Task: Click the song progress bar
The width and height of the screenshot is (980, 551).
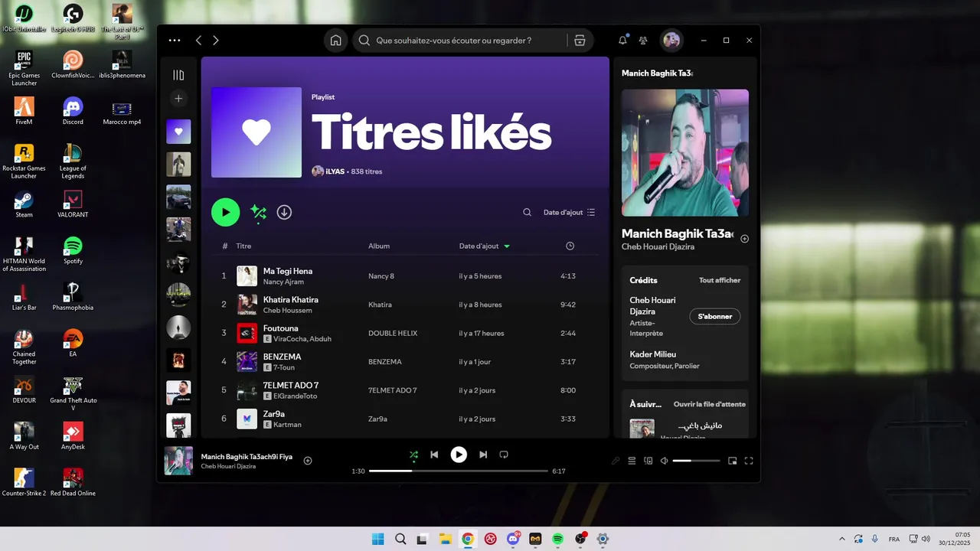Action: [x=459, y=471]
